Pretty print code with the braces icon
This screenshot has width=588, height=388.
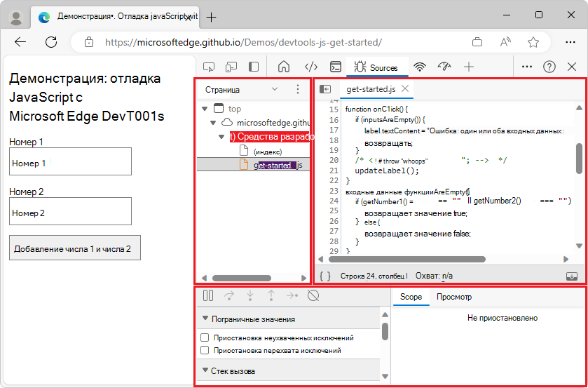click(x=325, y=276)
